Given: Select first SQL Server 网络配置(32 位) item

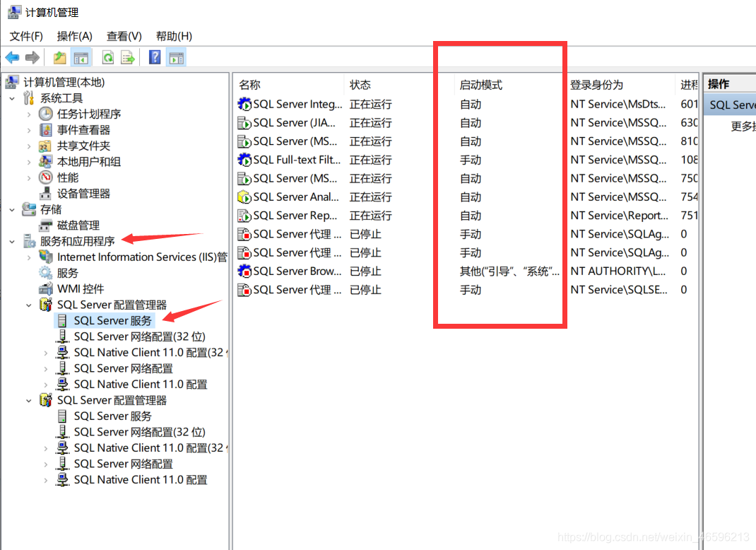Looking at the screenshot, I should 139,337.
